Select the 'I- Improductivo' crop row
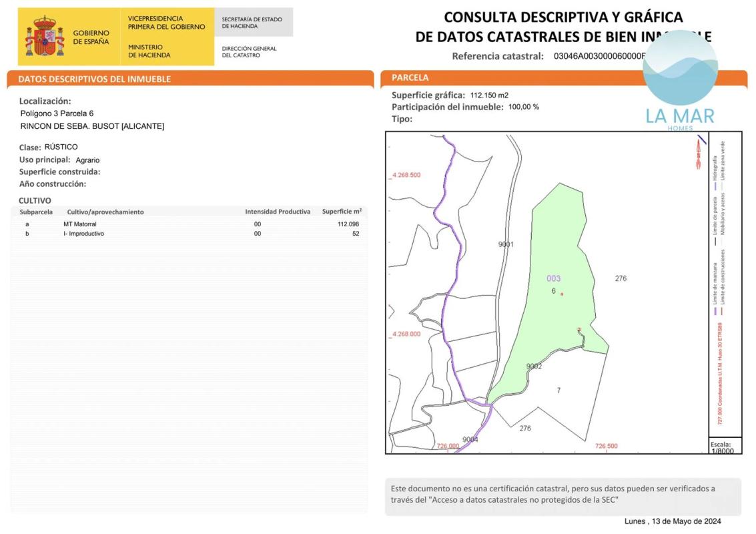 point(189,234)
